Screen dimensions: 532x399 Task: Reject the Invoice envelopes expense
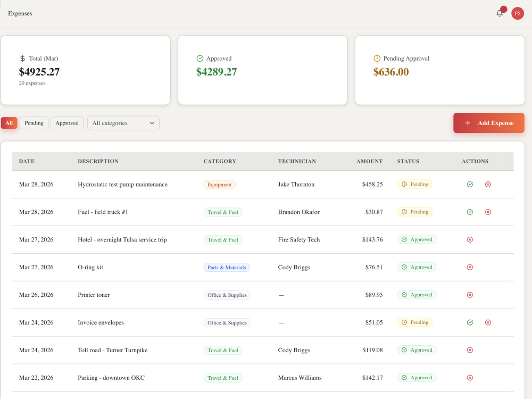488,322
